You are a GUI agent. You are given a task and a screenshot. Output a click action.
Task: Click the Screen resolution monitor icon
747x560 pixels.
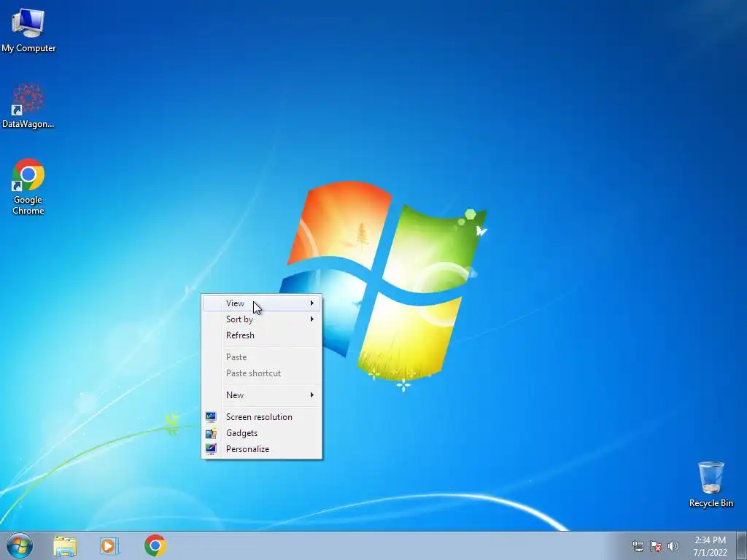tap(211, 416)
